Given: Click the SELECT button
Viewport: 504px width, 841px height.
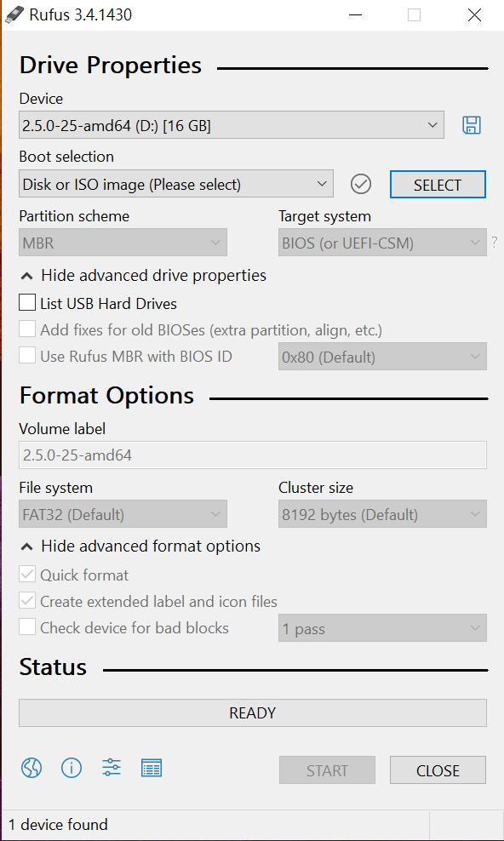Looking at the screenshot, I should [438, 185].
